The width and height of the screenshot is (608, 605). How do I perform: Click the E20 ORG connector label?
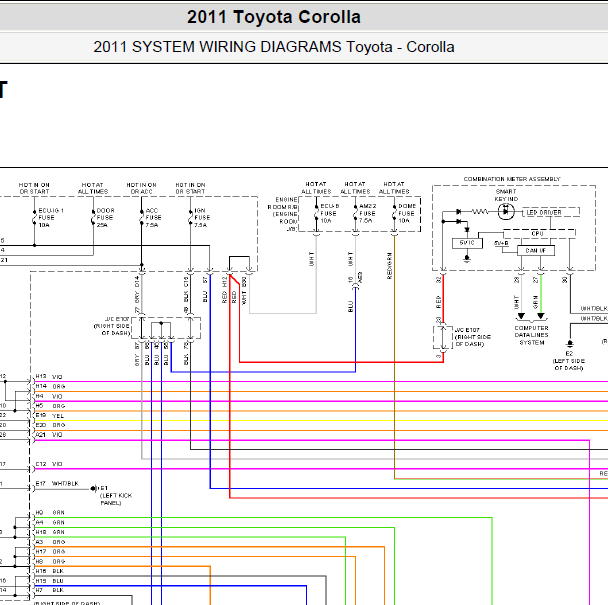50,425
